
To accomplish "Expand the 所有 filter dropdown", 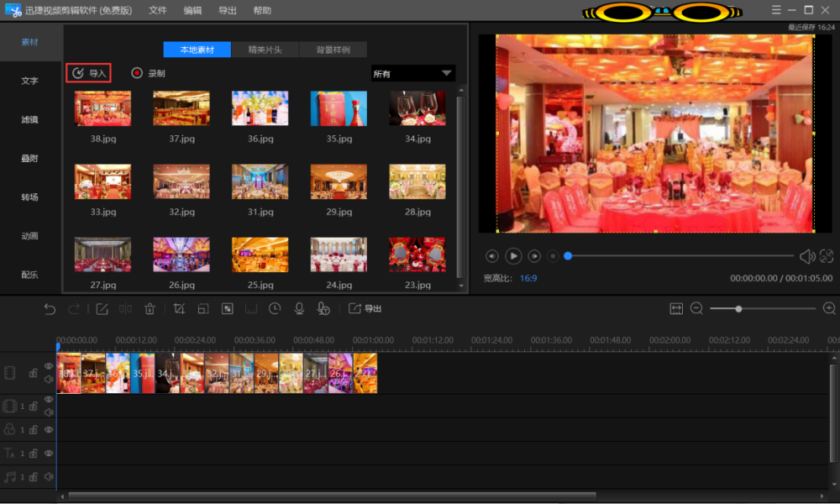I will 412,74.
